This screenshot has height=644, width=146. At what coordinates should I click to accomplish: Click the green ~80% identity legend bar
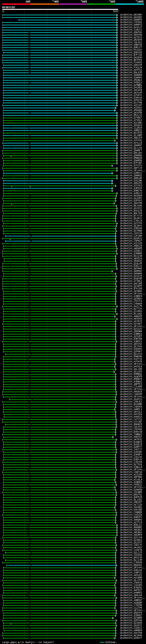(x=101, y=4)
